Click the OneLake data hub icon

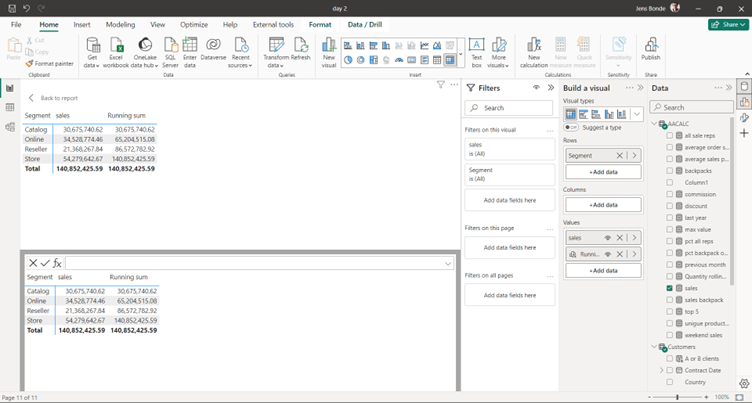click(x=145, y=46)
